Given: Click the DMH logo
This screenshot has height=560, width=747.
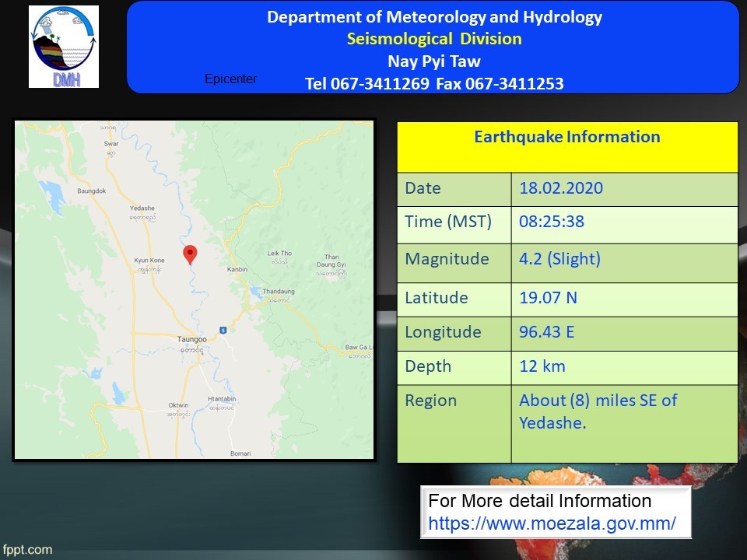Looking at the screenshot, I should [64, 47].
